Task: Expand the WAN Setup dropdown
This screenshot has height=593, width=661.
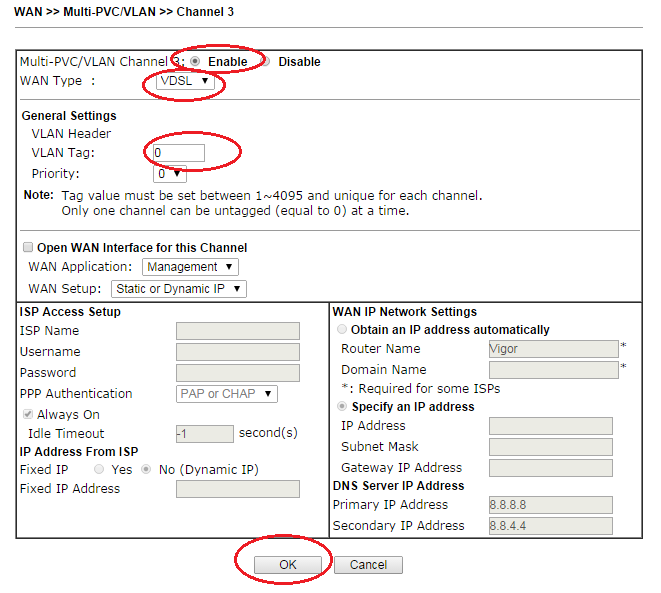Action: point(194,289)
